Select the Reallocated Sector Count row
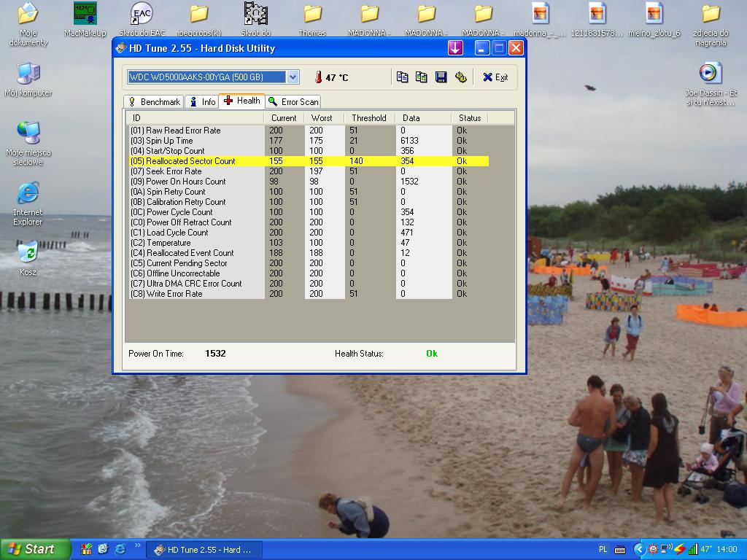747x560 pixels. pyautogui.click(x=308, y=161)
